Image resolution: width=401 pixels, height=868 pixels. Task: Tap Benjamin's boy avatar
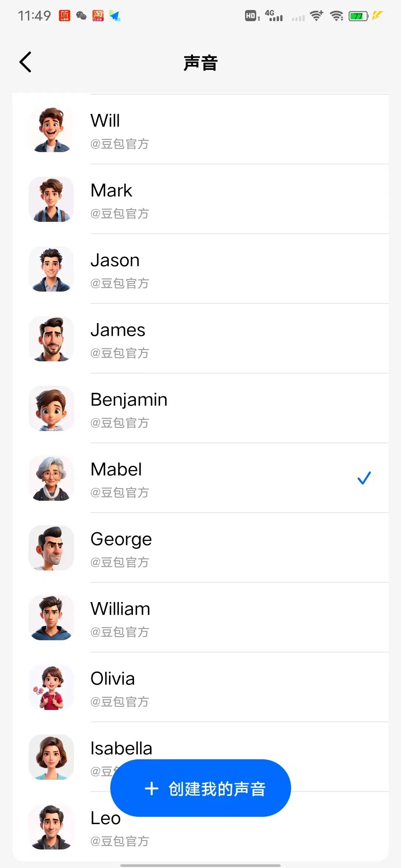51,409
